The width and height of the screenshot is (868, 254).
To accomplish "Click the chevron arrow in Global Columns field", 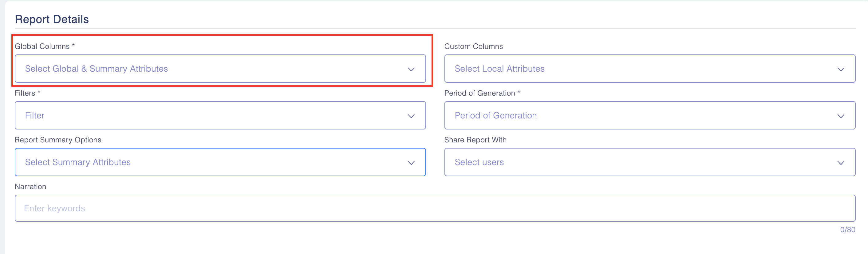I will coord(411,69).
